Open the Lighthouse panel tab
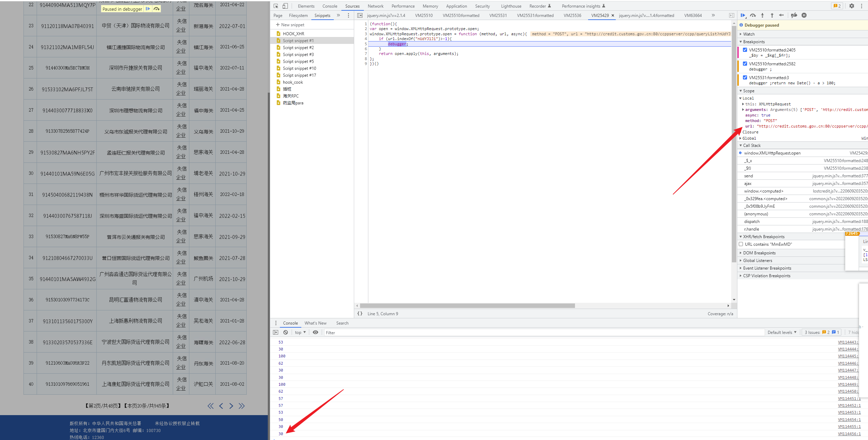Image resolution: width=868 pixels, height=440 pixels. [x=511, y=6]
